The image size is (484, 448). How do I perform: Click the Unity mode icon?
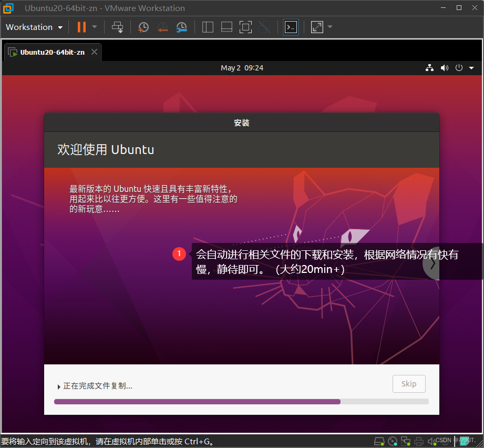[x=264, y=27]
